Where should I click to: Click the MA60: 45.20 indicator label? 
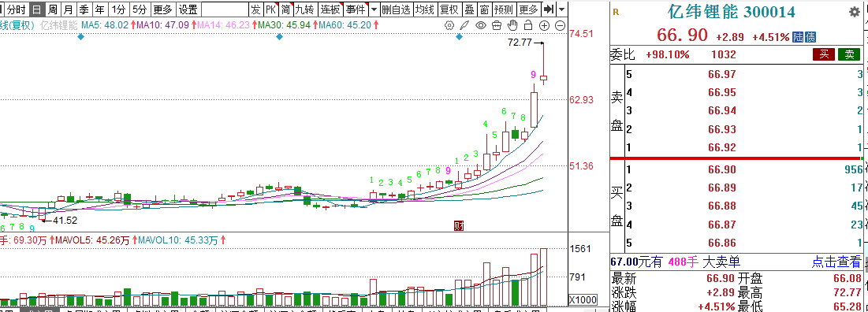pyautogui.click(x=344, y=25)
